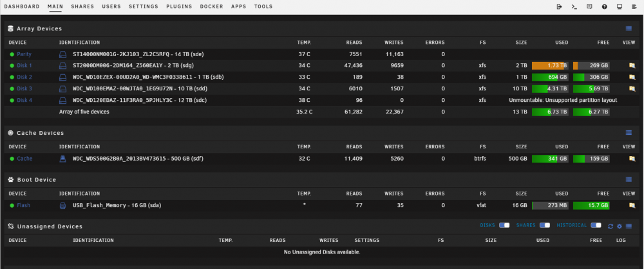Browse Disk 1 using its view folder icon
This screenshot has height=269, width=644.
click(x=632, y=65)
